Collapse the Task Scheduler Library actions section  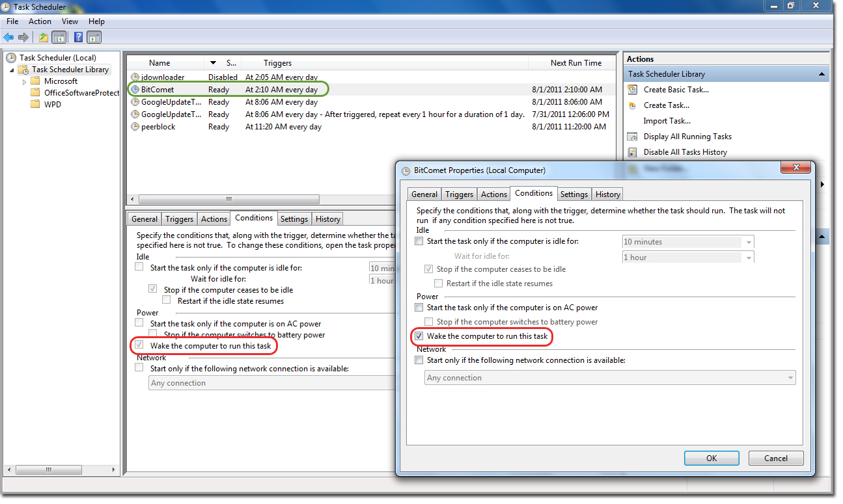tap(822, 74)
